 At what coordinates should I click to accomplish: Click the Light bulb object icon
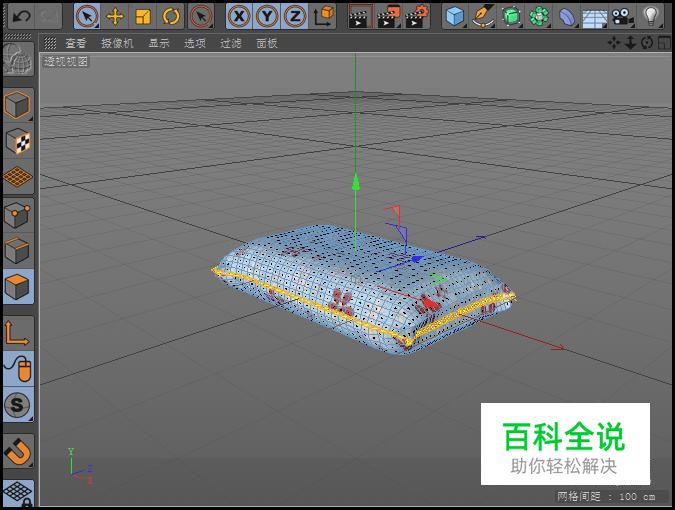(x=651, y=16)
